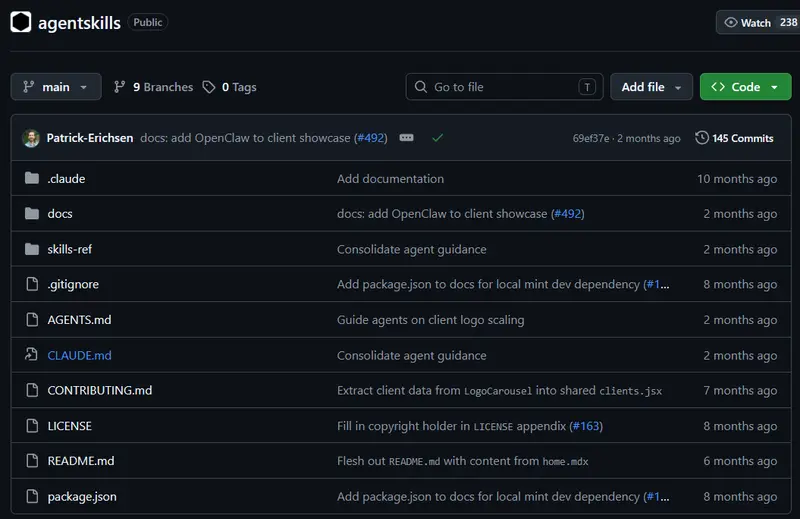Open the green Code dropdown button
This screenshot has width=800, height=519.
click(745, 87)
